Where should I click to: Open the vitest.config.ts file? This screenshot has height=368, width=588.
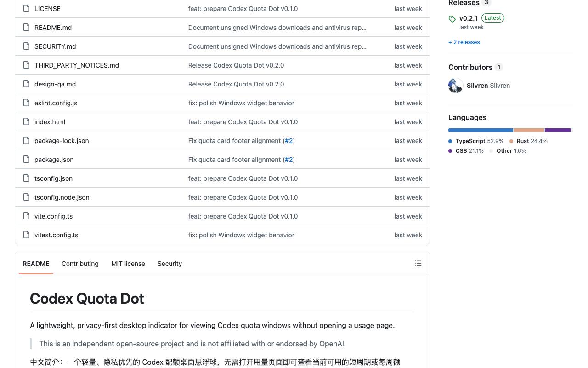[x=57, y=235]
